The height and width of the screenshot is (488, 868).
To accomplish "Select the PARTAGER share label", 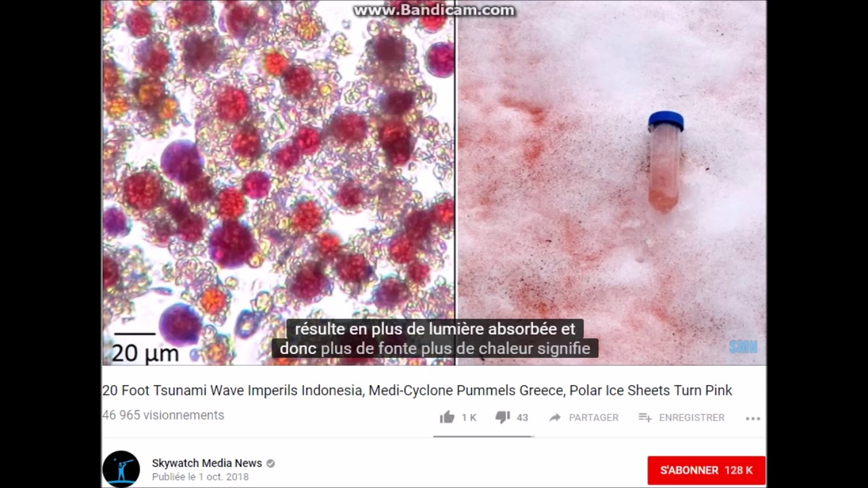I will click(593, 418).
